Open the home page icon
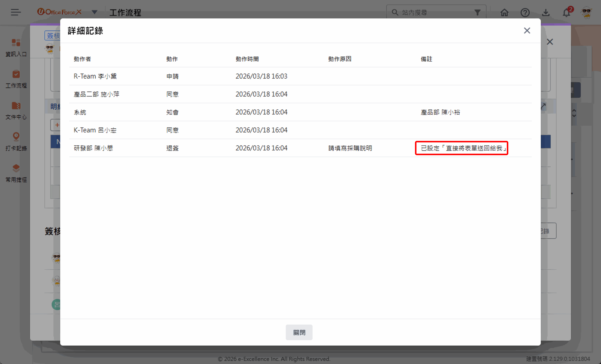The height and width of the screenshot is (364, 601). click(x=504, y=13)
